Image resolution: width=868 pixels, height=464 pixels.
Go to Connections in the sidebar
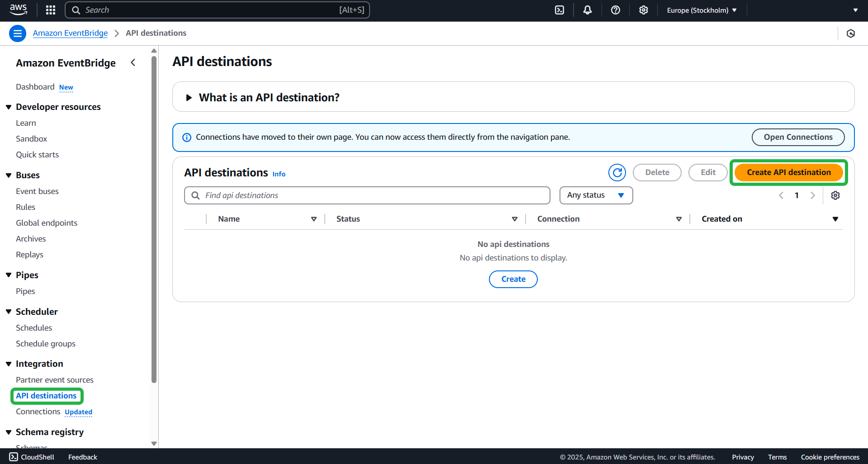tap(38, 412)
